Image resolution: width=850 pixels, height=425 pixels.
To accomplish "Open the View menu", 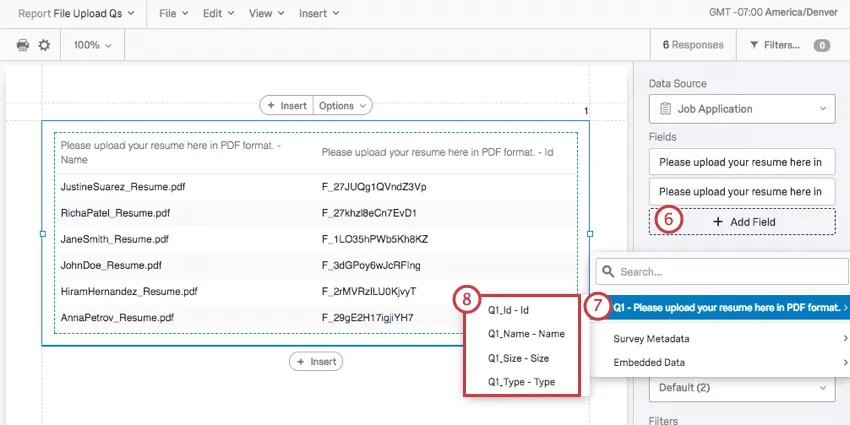I will click(x=265, y=14).
